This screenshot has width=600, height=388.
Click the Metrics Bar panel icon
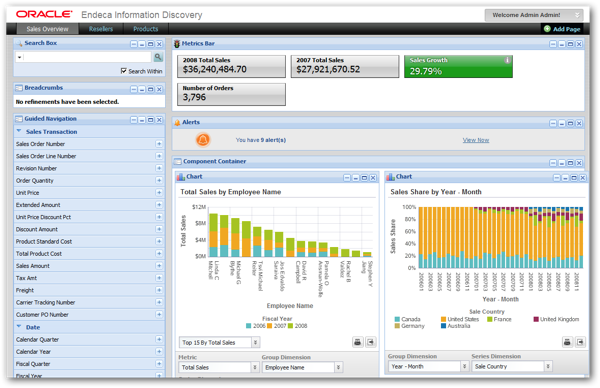point(177,44)
